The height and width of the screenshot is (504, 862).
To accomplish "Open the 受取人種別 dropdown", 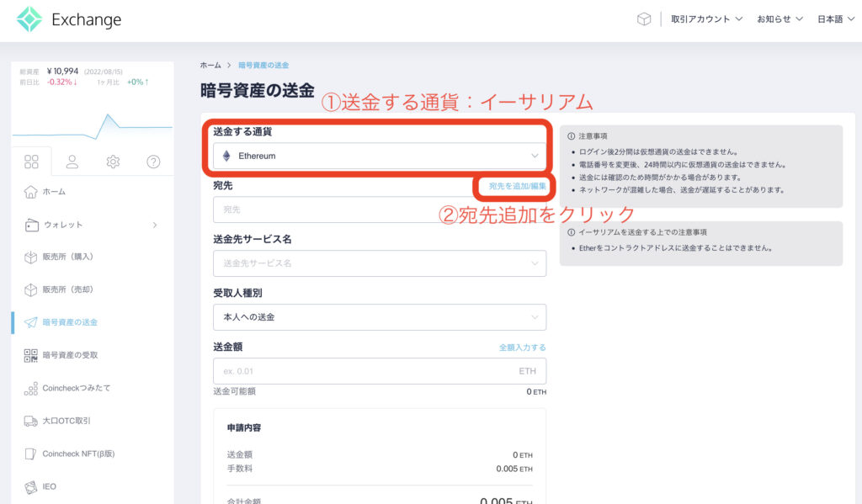I will click(380, 317).
